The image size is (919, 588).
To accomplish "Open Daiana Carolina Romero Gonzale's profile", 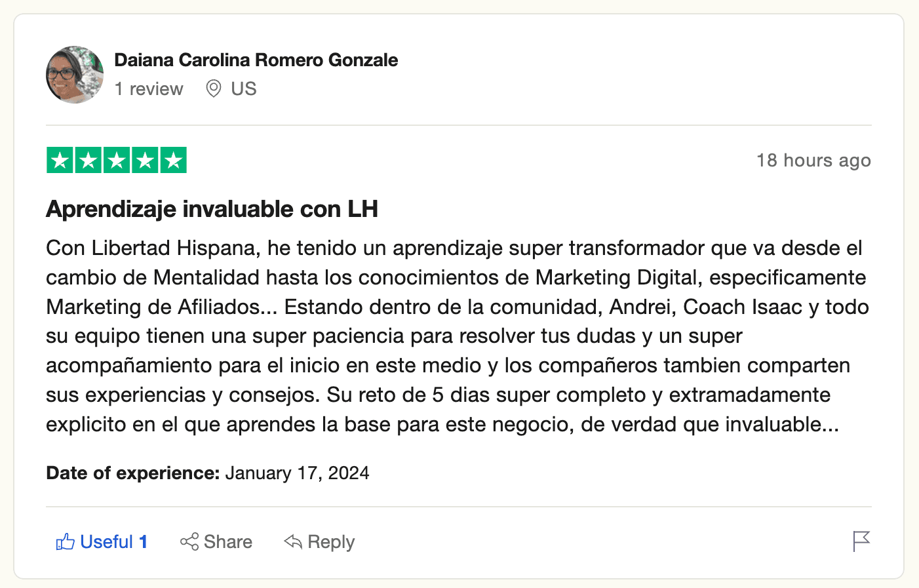I will click(256, 60).
